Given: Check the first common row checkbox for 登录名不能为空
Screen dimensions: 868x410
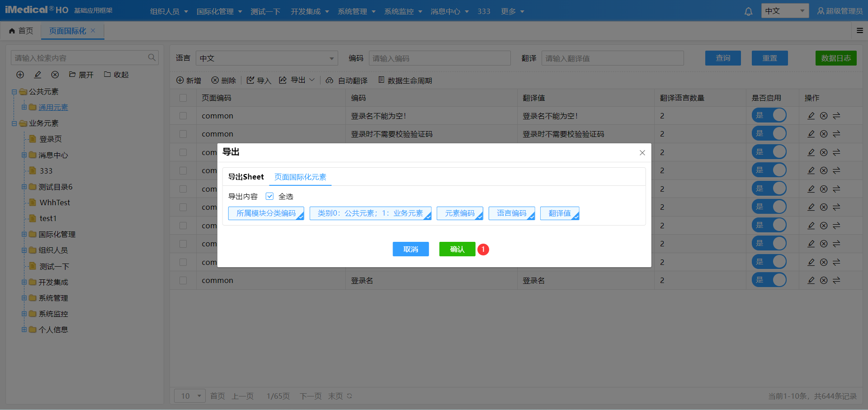Looking at the screenshot, I should point(183,116).
